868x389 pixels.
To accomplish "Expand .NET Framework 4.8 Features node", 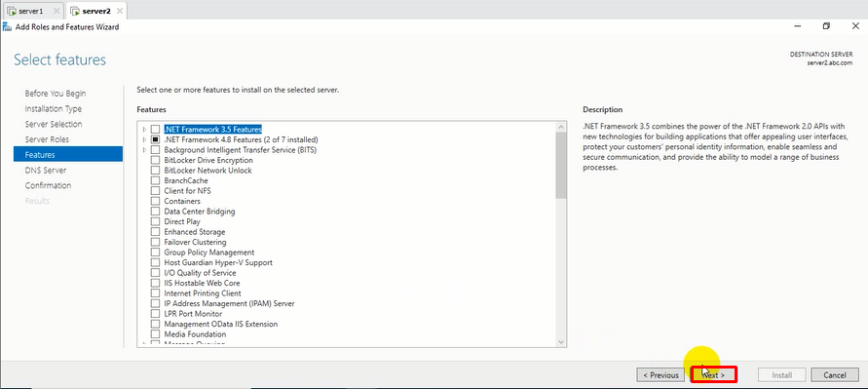I will pos(144,139).
